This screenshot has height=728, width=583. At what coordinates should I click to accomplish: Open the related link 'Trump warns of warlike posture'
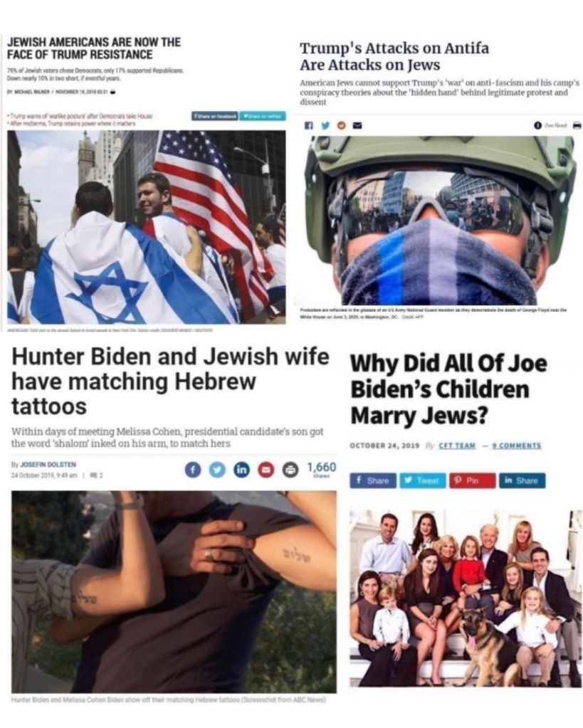(x=81, y=115)
